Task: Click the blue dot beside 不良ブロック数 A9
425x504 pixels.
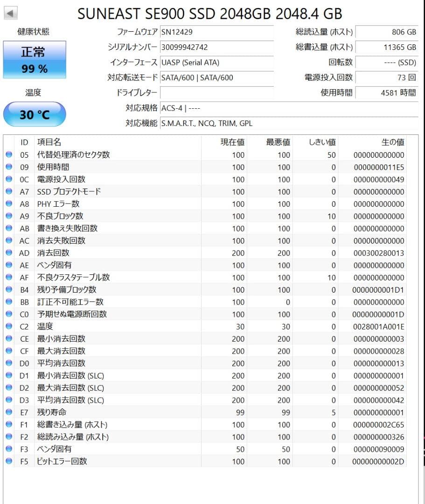Action: (x=9, y=216)
